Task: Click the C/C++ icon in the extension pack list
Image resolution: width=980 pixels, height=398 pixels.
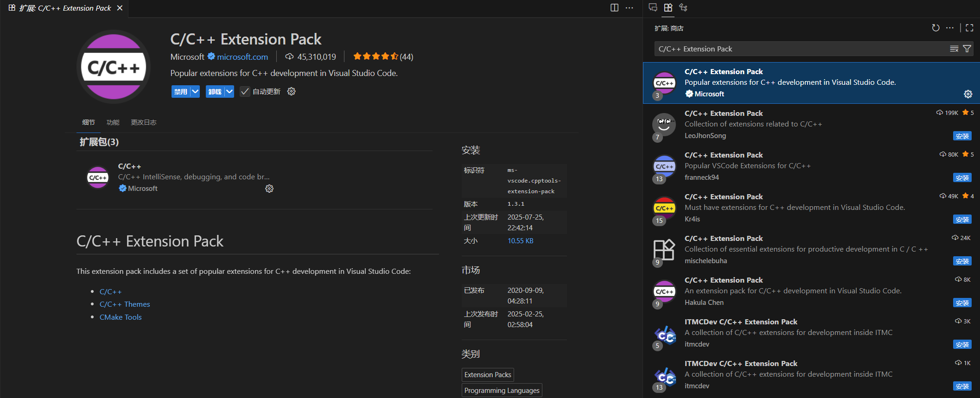Action: click(98, 177)
